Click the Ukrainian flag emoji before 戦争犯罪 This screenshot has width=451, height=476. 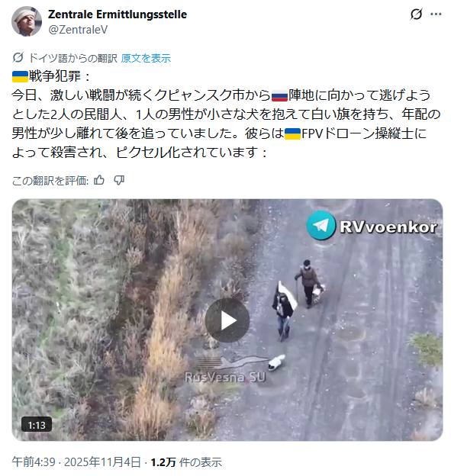tap(20, 76)
